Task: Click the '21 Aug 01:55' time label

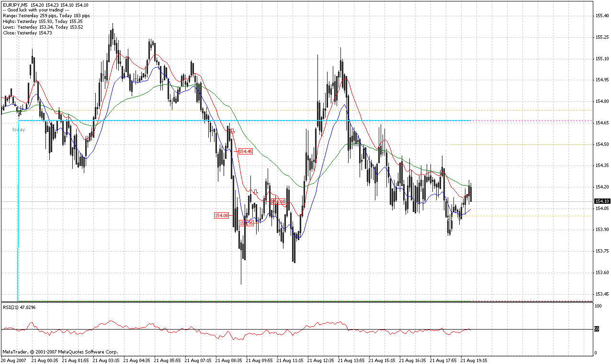Action: [x=76, y=360]
